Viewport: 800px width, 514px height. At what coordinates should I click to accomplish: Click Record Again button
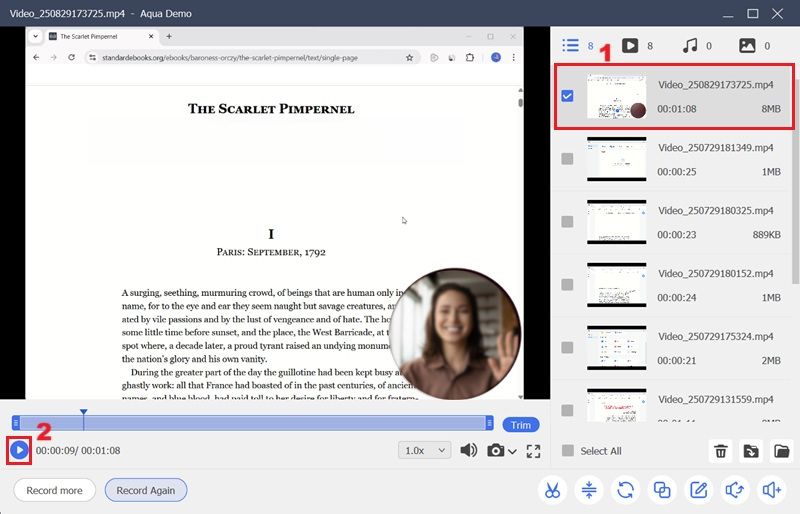point(145,490)
